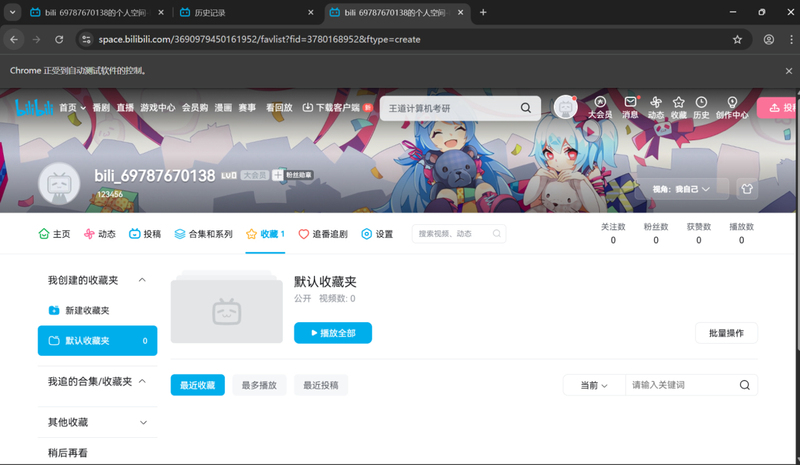Switch to 动态 space tab
Screen dimensions: 800x465
pos(99,234)
